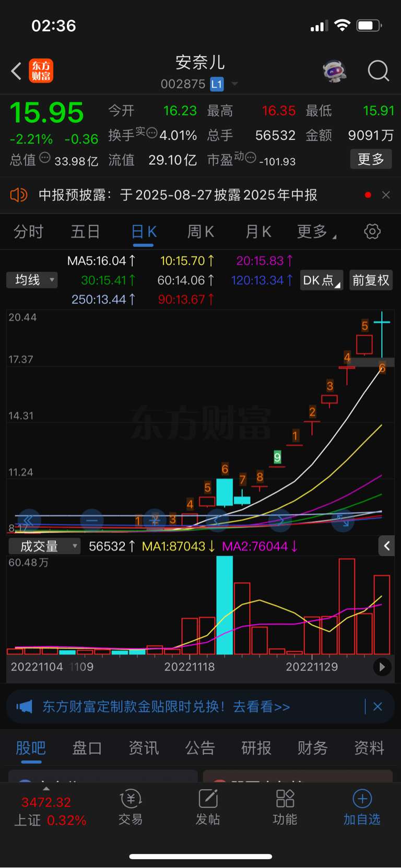This screenshot has height=868, width=401.
Task: Open 换手 info circle icon
Action: pyautogui.click(x=151, y=133)
